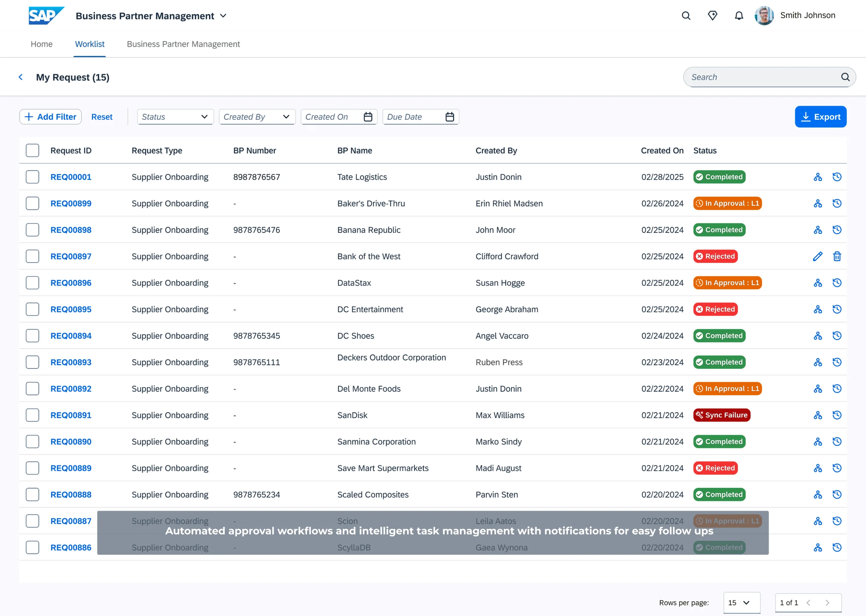The height and width of the screenshot is (616, 866).
Task: Click the search field magnifier button
Action: pos(845,77)
